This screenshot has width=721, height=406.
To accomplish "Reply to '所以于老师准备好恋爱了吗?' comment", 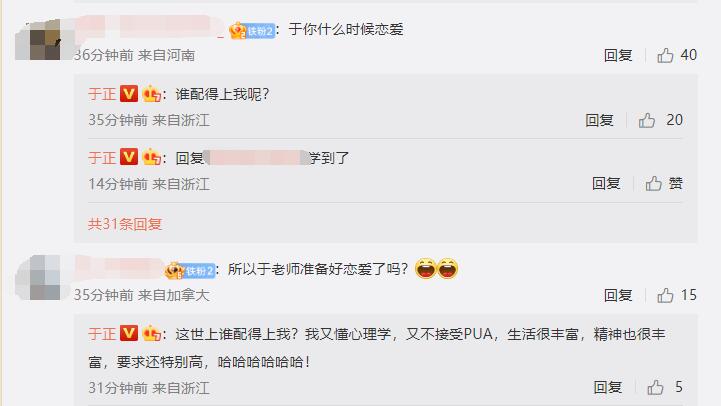I will click(618, 295).
